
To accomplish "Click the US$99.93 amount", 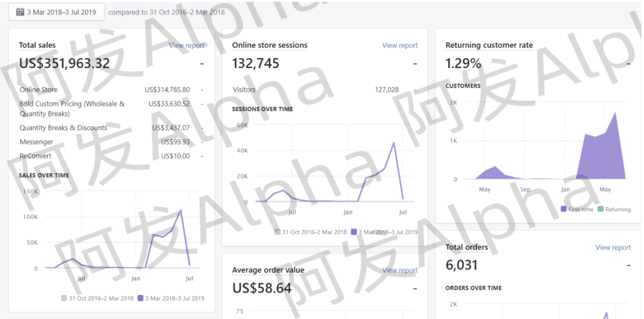I will (x=175, y=142).
